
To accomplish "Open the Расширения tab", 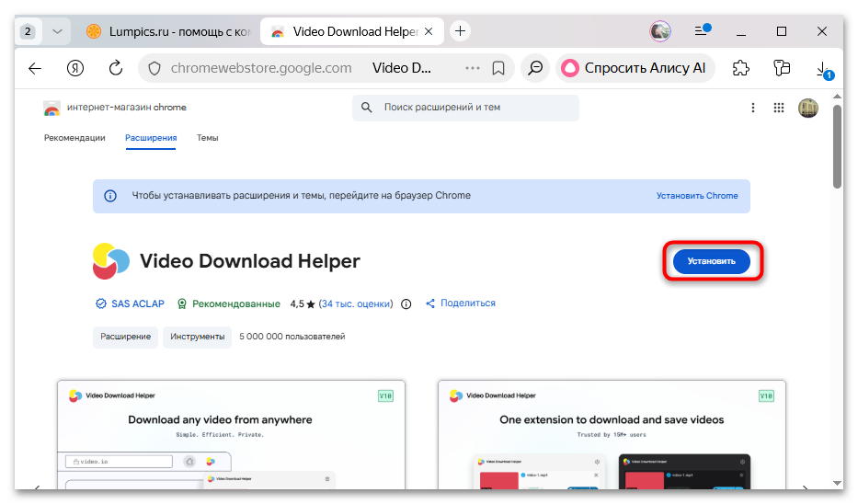I will pyautogui.click(x=151, y=138).
